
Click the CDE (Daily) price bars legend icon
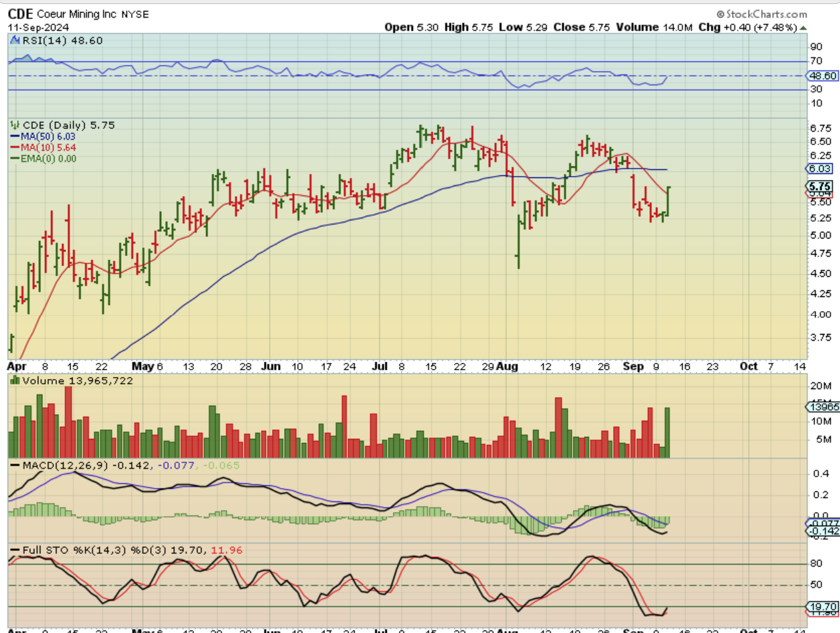pyautogui.click(x=14, y=125)
